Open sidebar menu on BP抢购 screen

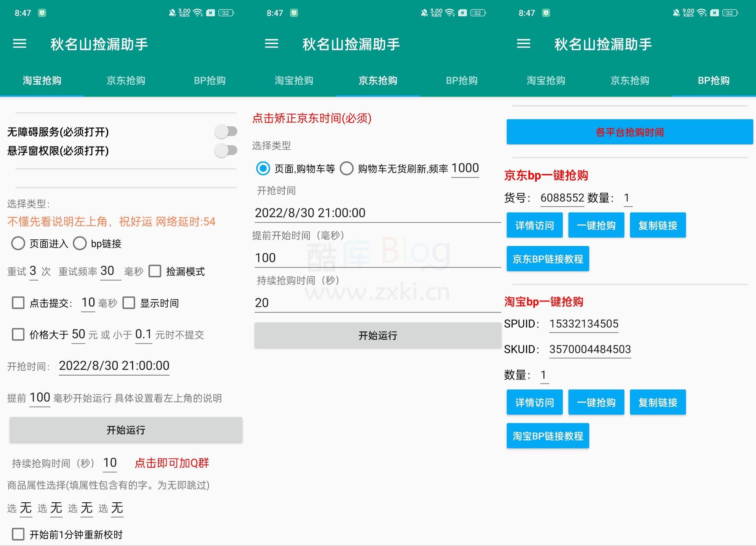click(x=523, y=44)
